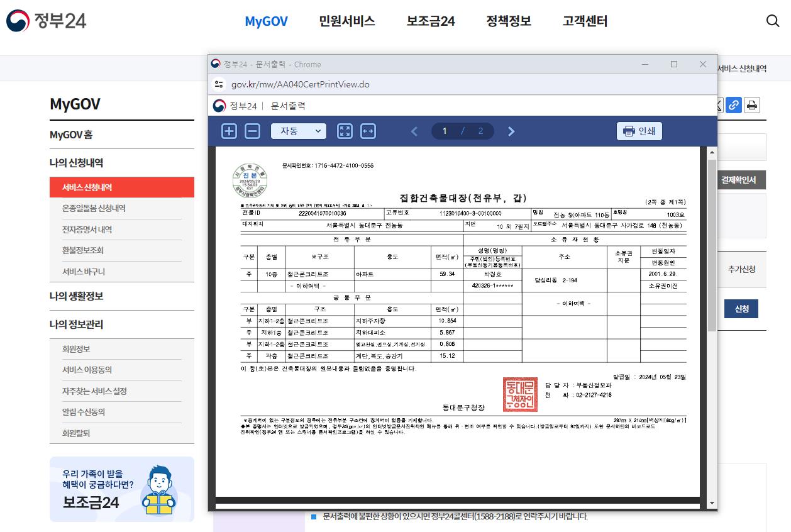Click the 추가신청 column header text
The image size is (791, 532).
[x=742, y=269]
